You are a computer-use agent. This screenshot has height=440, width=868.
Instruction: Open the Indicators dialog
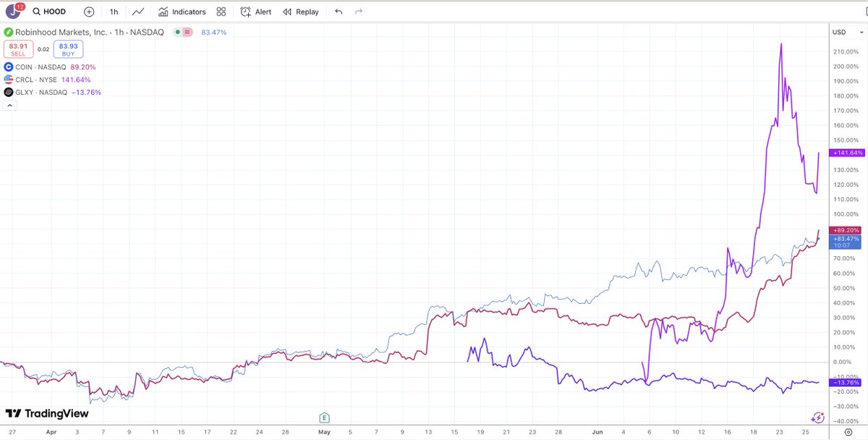click(x=182, y=12)
